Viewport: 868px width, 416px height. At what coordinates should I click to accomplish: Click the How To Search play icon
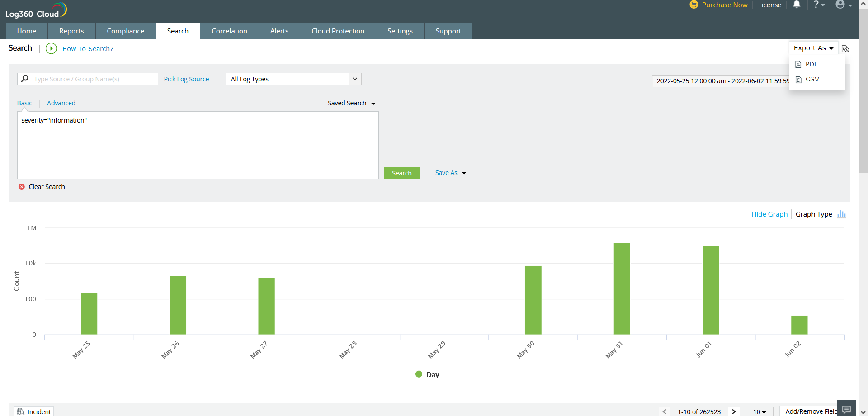click(x=51, y=48)
